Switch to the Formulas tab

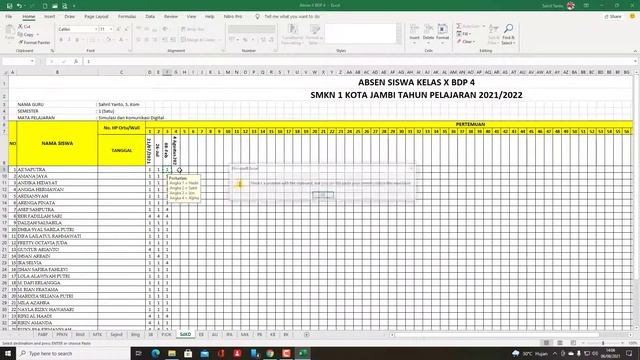click(x=127, y=17)
